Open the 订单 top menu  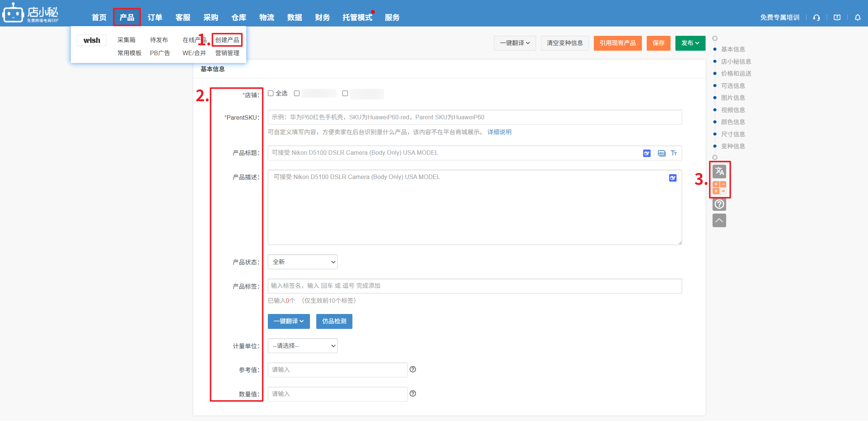pyautogui.click(x=155, y=17)
